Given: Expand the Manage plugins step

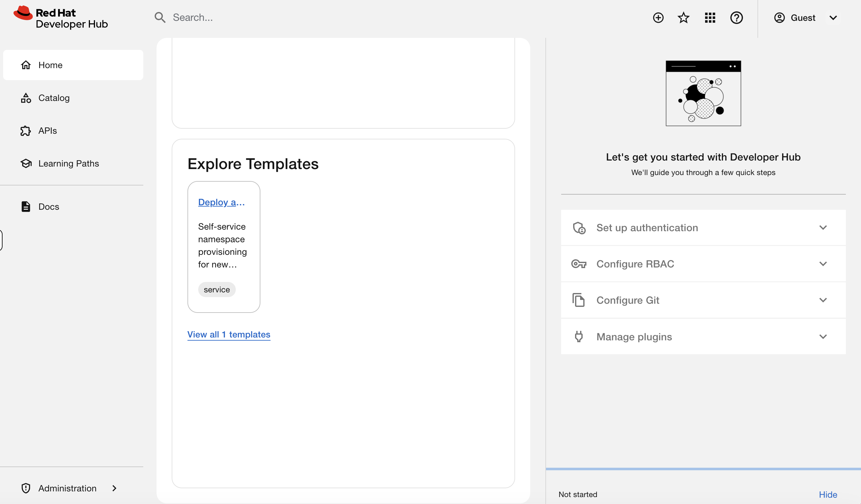Looking at the screenshot, I should click(x=703, y=336).
